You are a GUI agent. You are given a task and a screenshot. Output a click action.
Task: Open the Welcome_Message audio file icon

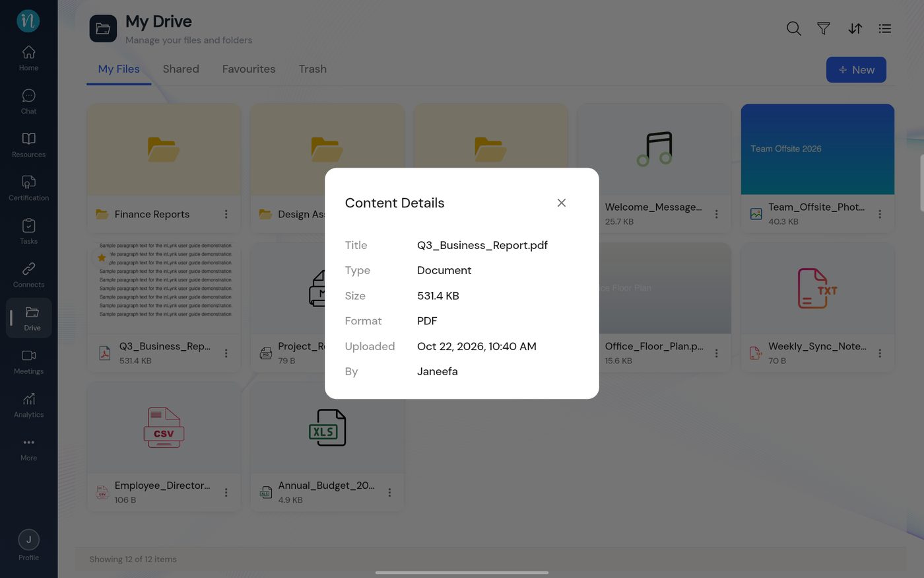(x=655, y=149)
